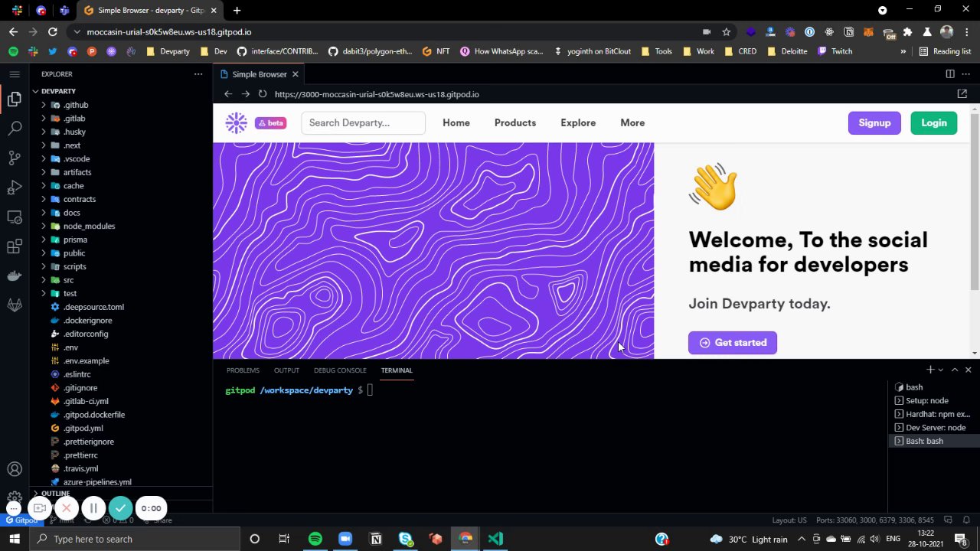
Task: Switch to the DEBUG CONSOLE tab
Action: 340,370
